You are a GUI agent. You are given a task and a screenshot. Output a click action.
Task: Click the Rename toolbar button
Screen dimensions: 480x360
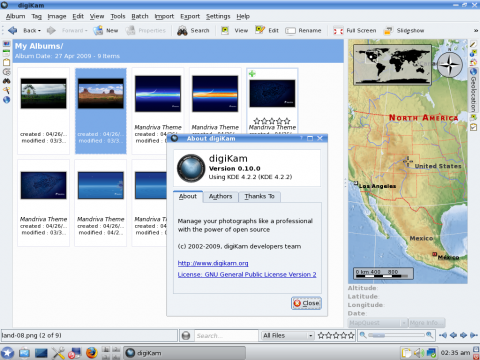pos(303,31)
